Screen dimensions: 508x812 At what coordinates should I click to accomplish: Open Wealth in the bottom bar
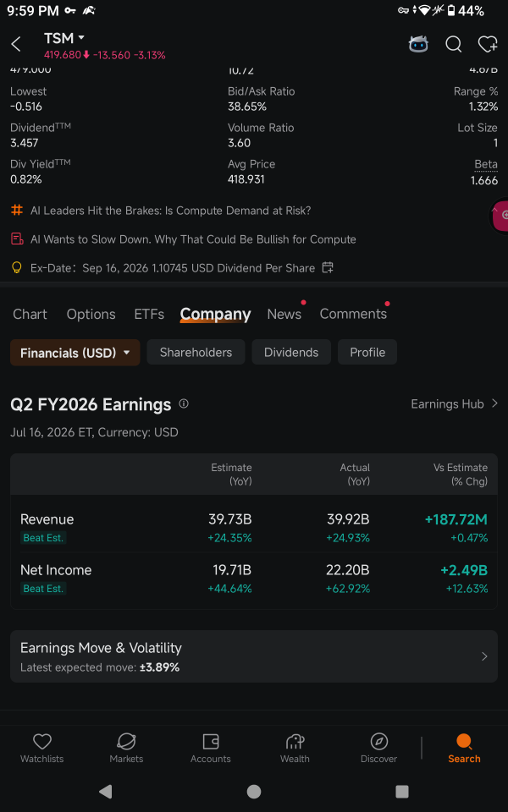pos(295,749)
